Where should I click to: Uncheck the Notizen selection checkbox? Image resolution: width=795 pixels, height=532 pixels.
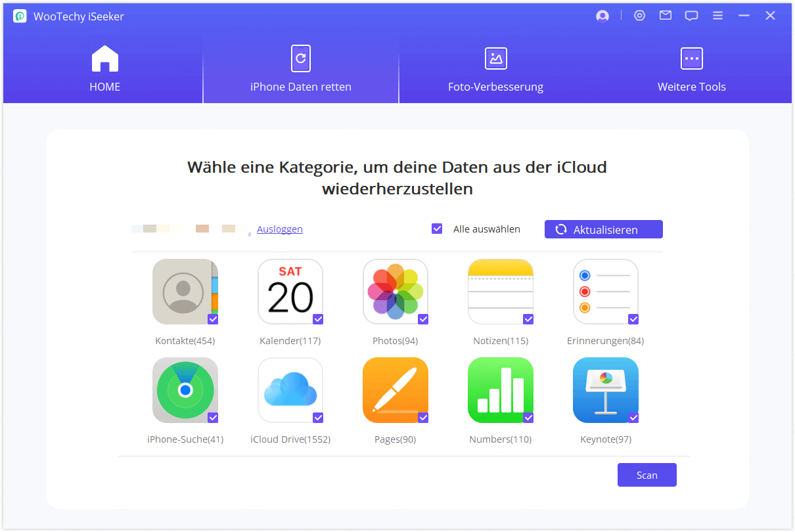click(528, 319)
